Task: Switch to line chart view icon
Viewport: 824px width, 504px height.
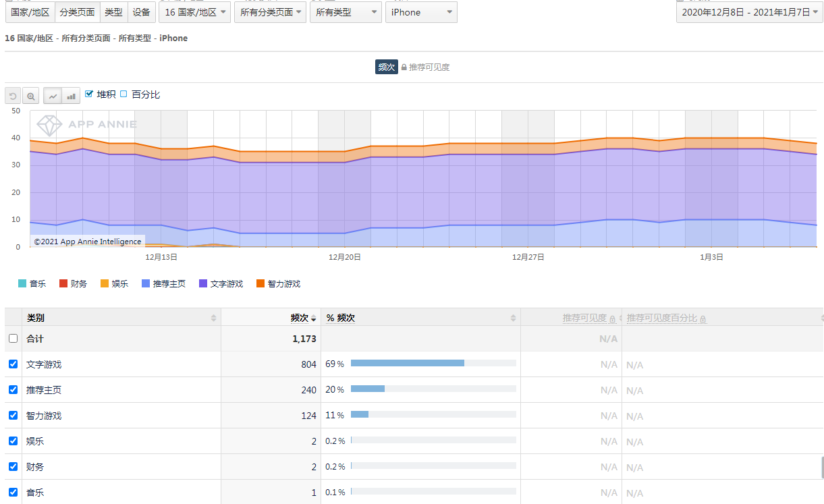Action: pos(53,95)
